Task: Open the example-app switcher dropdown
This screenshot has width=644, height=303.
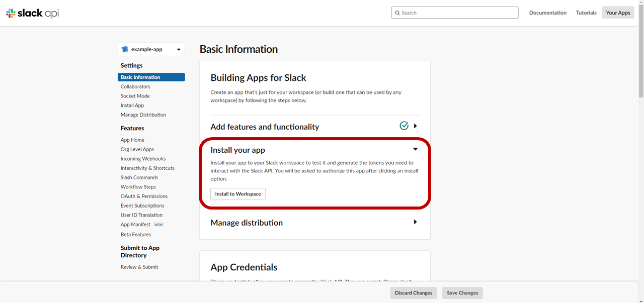Action: click(x=179, y=49)
